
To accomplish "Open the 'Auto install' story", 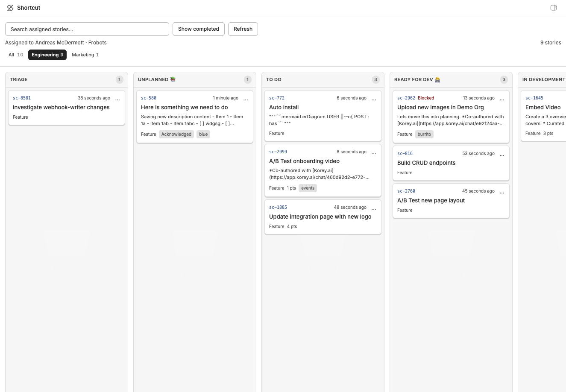I will coord(284,107).
